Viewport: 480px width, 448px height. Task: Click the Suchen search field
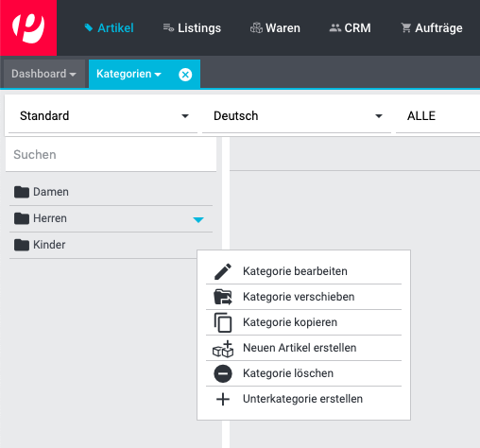(111, 155)
